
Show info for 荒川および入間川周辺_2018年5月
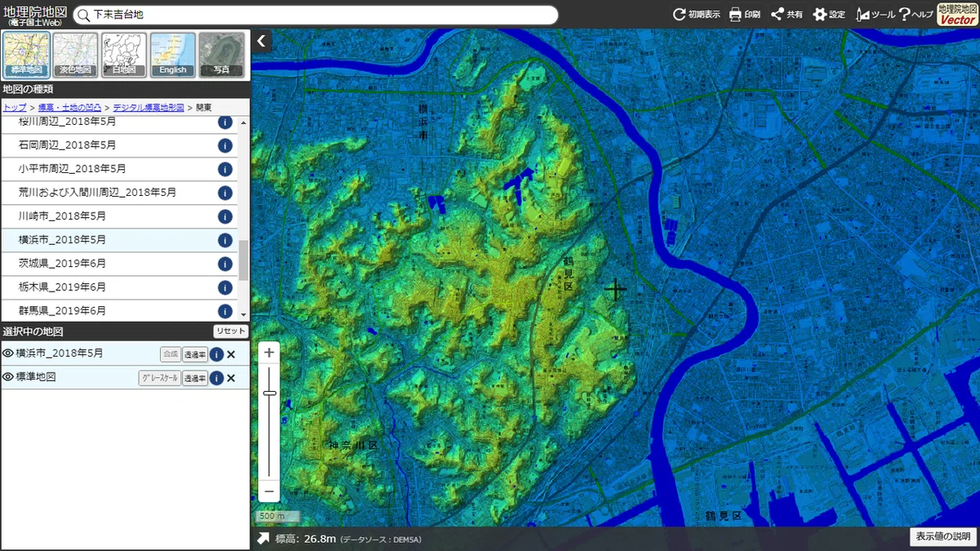(225, 193)
